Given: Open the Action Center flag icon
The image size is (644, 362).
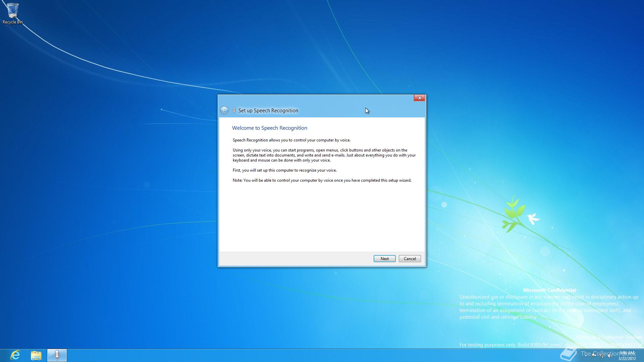Looking at the screenshot, I should pyautogui.click(x=594, y=356).
